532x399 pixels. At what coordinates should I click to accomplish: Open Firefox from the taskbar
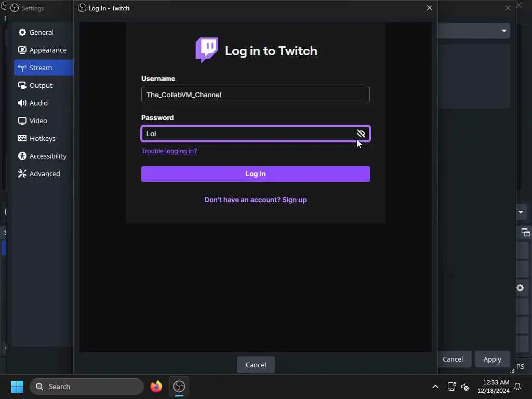point(156,387)
